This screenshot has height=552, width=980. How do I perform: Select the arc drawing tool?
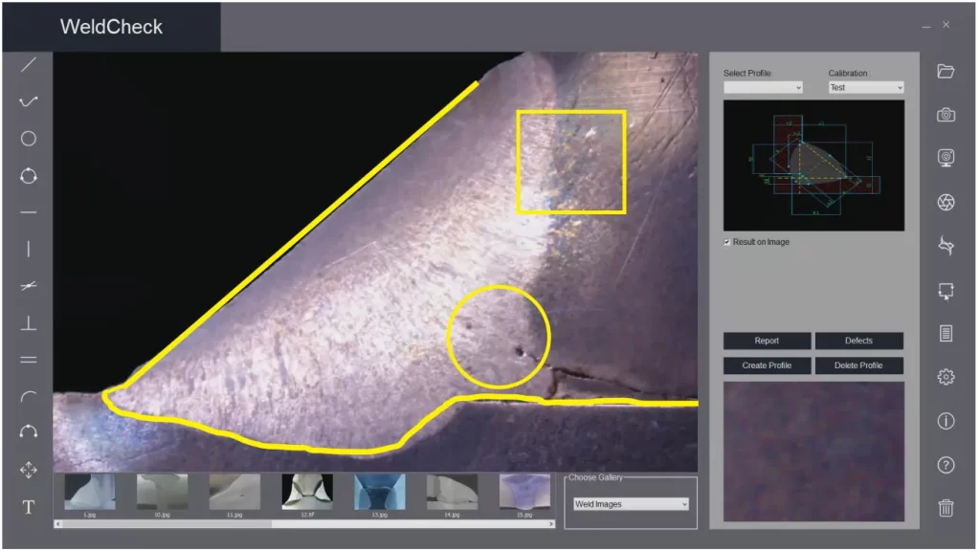28,396
